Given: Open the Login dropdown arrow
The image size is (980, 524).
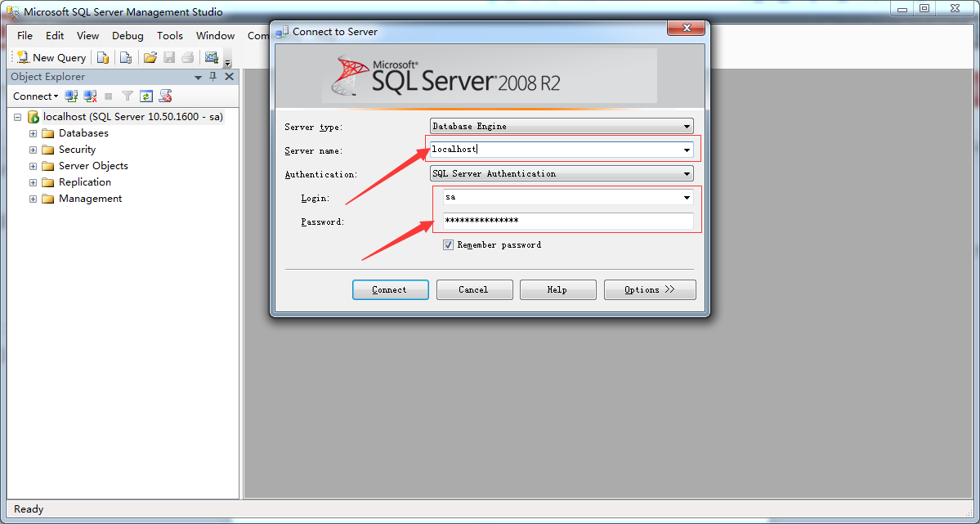Looking at the screenshot, I should (x=687, y=198).
